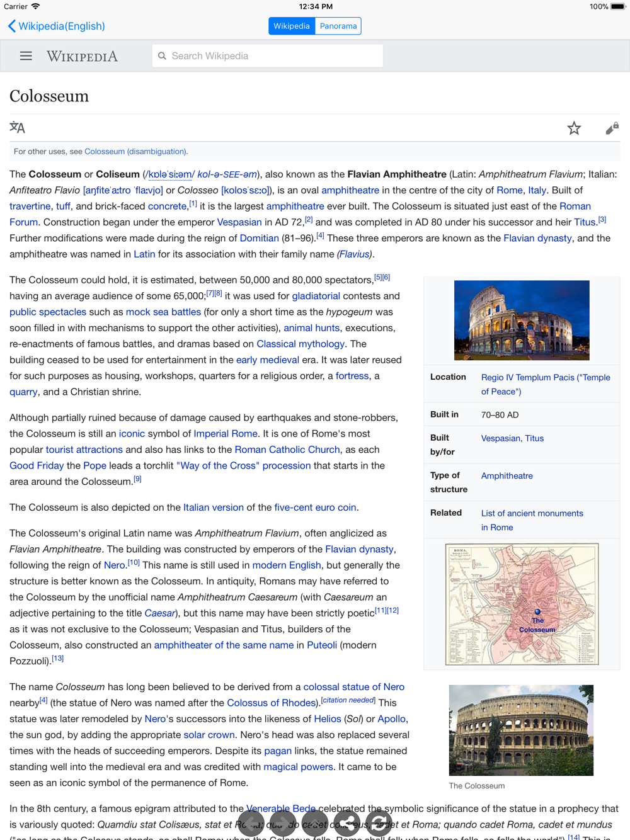Follow the Colossus of Rhodes link
This screenshot has width=630, height=840.
pyautogui.click(x=271, y=703)
